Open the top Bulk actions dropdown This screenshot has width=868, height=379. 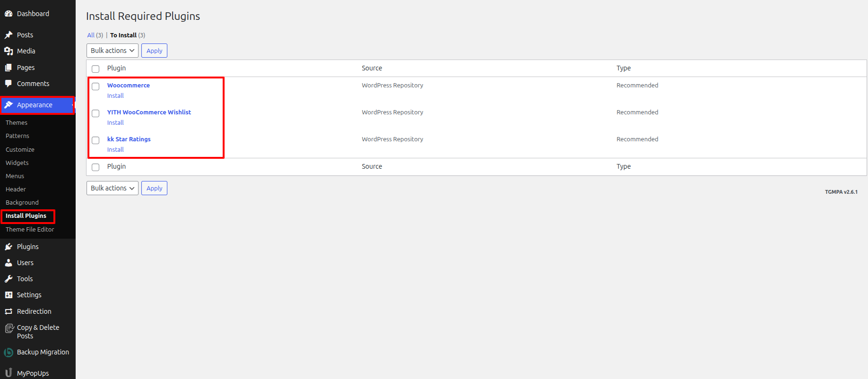click(112, 51)
